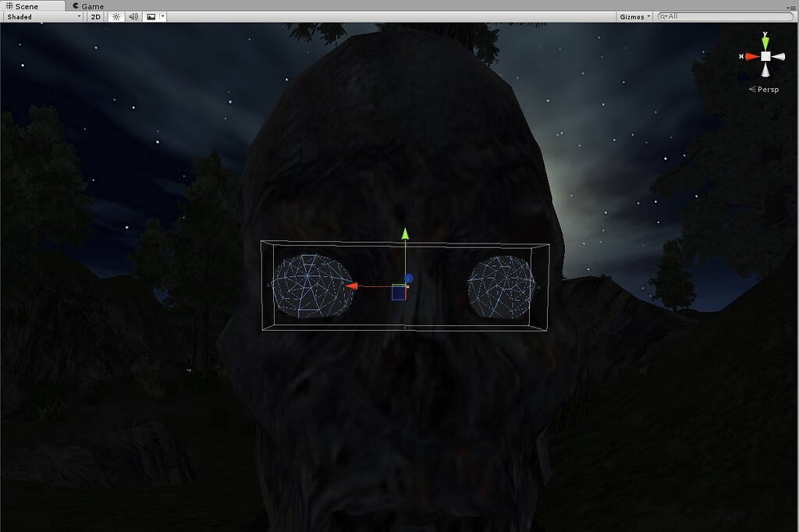Toggle 2D view mode
Screen dimensions: 799x532
point(95,16)
